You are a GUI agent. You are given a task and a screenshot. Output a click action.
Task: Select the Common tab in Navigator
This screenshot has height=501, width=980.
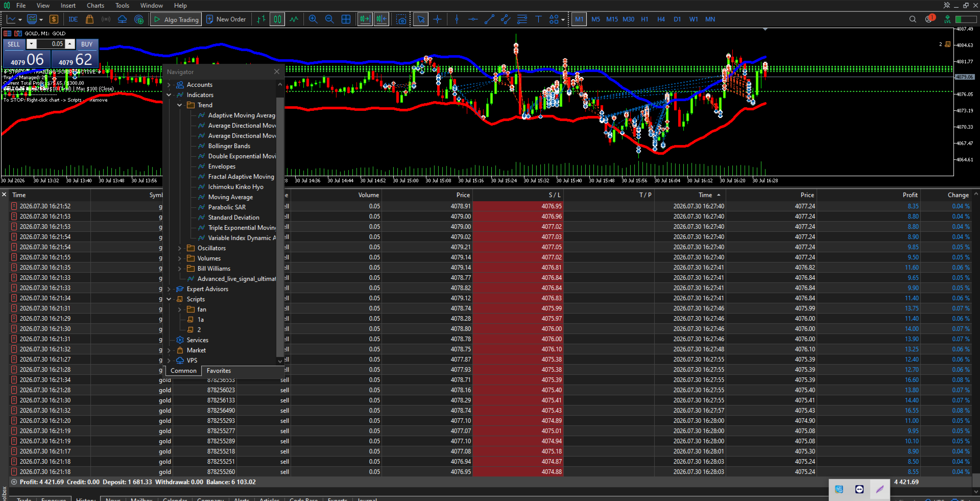click(183, 371)
